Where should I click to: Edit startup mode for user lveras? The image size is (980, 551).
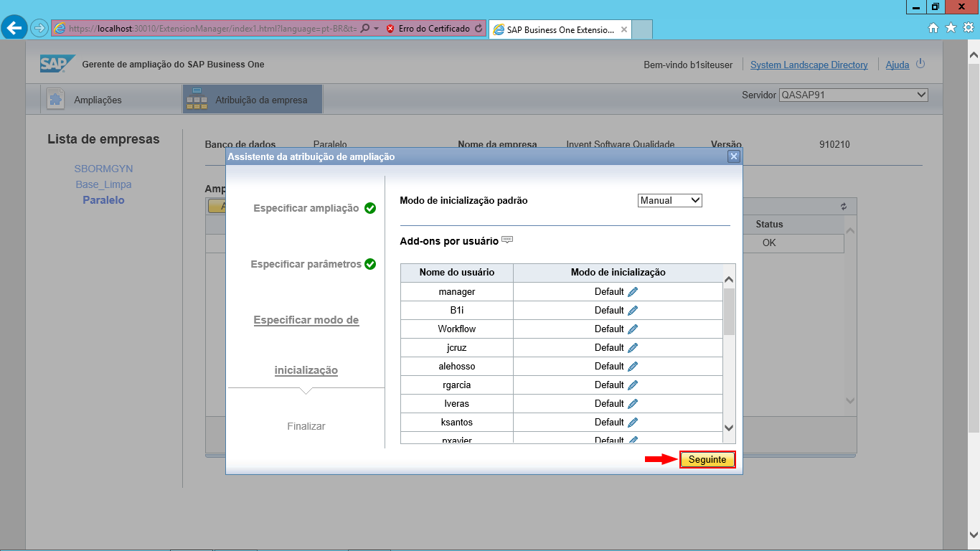[x=632, y=404]
